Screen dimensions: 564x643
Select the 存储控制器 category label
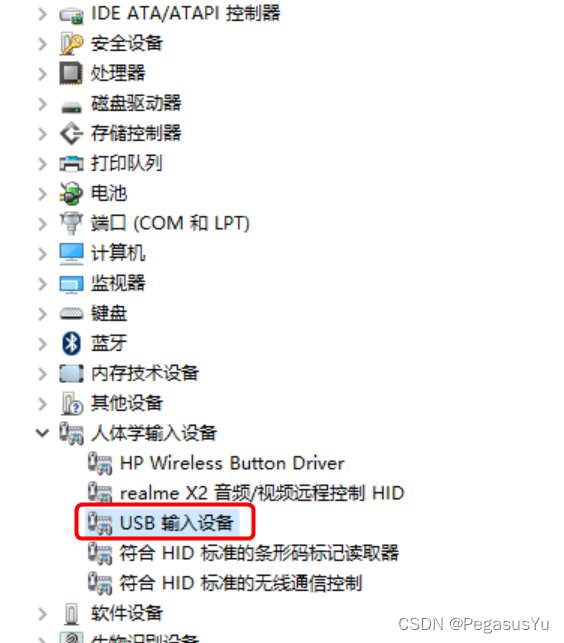(x=136, y=133)
